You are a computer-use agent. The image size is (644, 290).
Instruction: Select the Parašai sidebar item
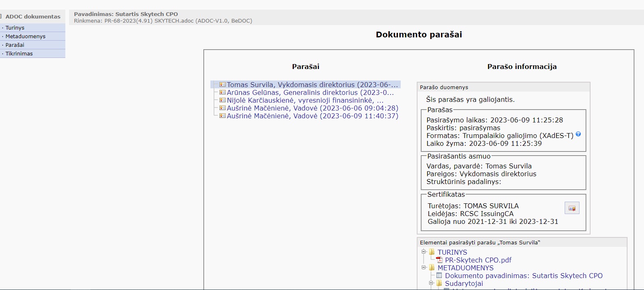[15, 45]
